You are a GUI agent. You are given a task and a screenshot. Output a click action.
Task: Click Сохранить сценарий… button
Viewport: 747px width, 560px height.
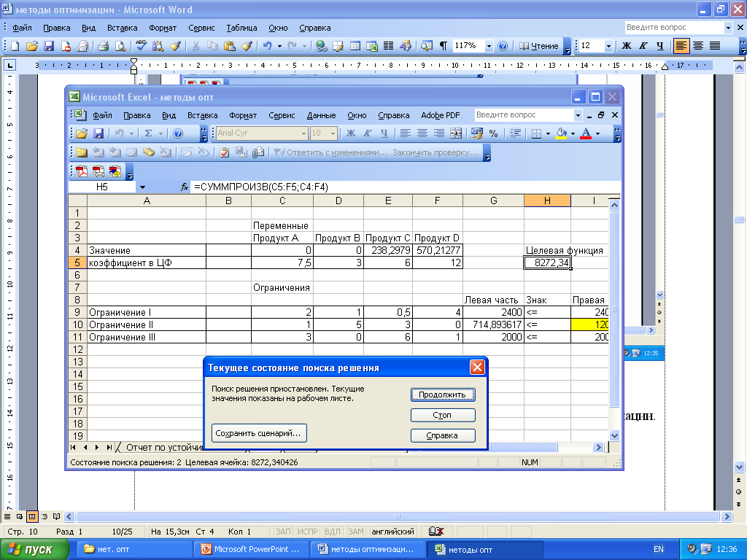tap(259, 433)
